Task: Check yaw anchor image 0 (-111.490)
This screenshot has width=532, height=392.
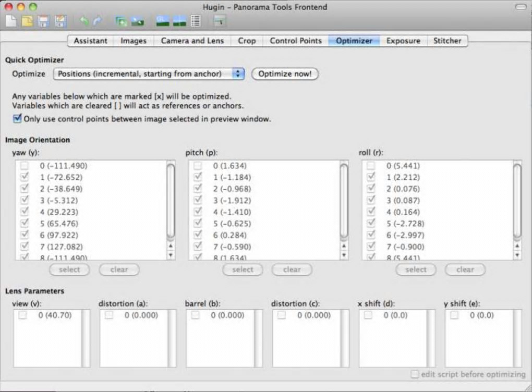Action: point(25,165)
